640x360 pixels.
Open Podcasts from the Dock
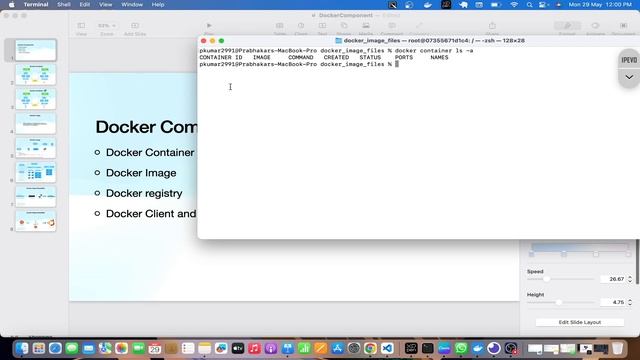pos(271,348)
